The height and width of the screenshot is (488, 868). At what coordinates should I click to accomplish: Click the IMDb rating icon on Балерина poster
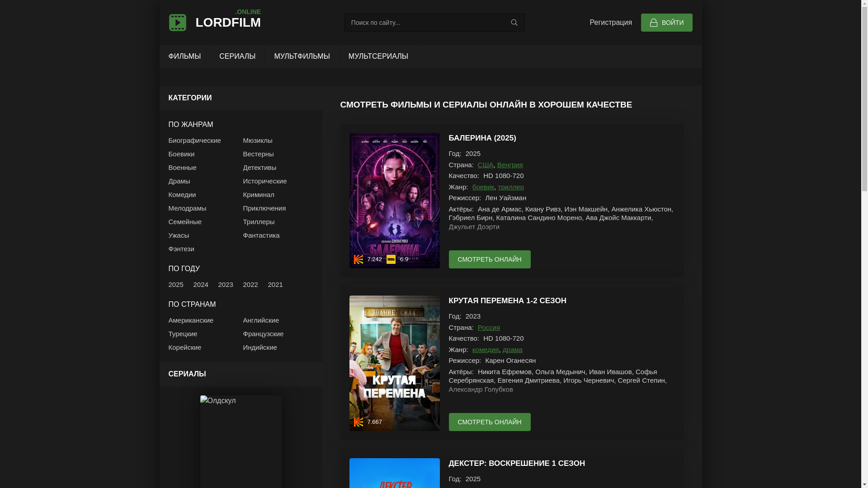(391, 259)
